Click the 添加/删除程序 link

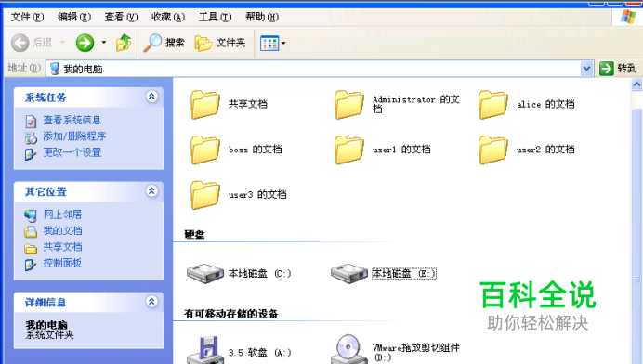pyautogui.click(x=74, y=136)
